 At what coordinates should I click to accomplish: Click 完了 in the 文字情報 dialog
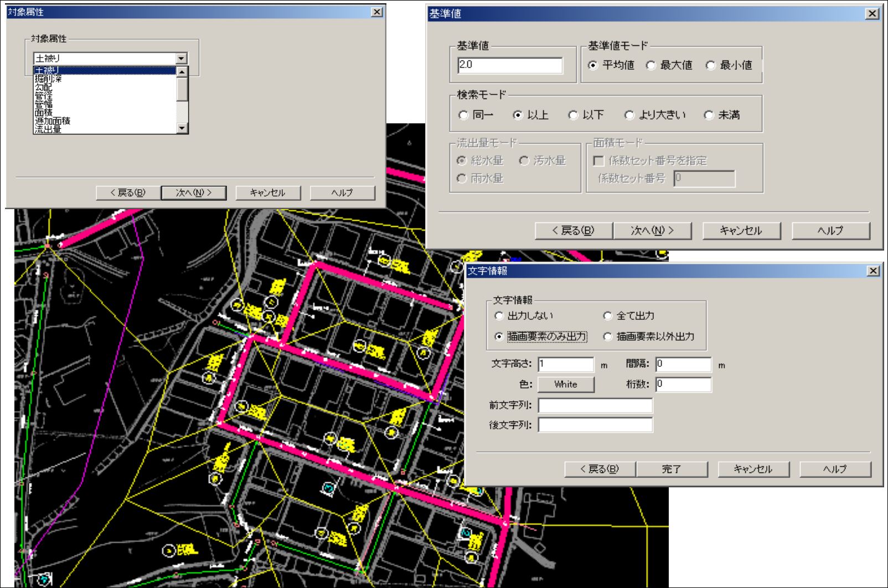tap(673, 469)
